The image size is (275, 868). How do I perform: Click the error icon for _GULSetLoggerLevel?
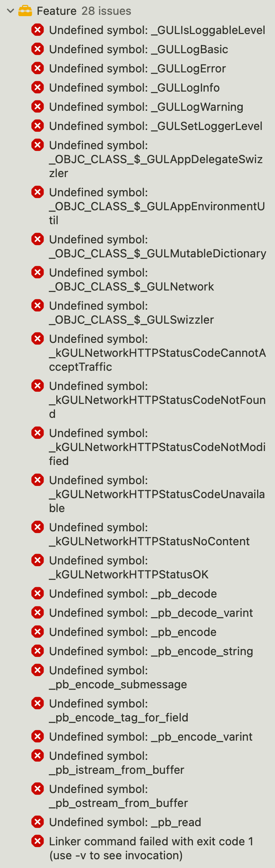pos(38,126)
